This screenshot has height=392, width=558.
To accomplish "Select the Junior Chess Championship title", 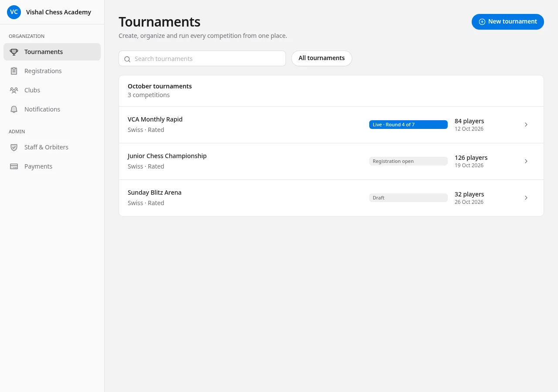I will [x=167, y=156].
